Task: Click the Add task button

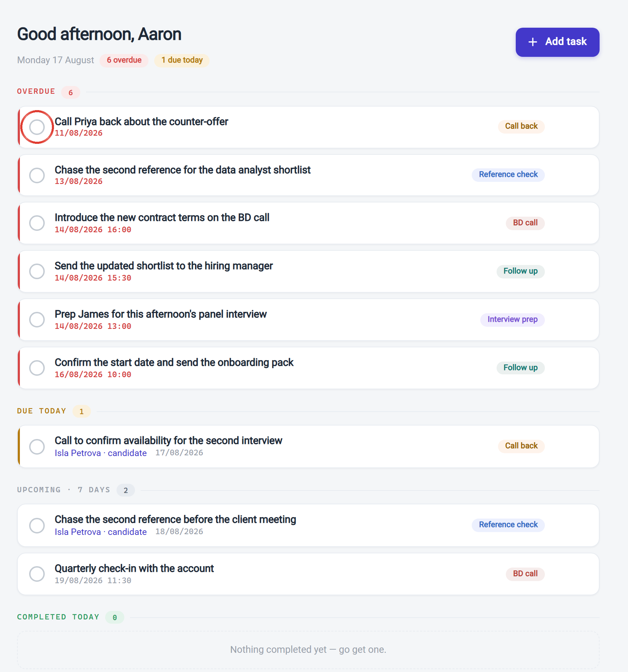Action: 557,42
